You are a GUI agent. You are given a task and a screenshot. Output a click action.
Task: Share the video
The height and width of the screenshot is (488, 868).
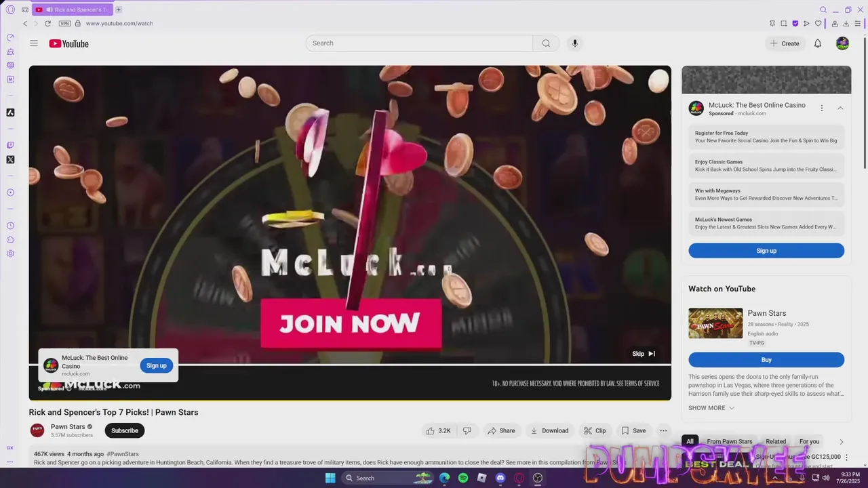tap(501, 430)
